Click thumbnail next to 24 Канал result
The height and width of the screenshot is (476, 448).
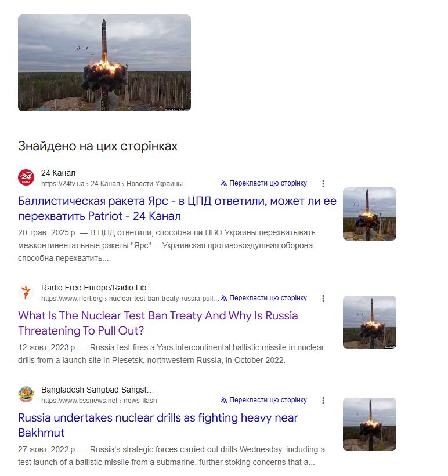(x=370, y=214)
